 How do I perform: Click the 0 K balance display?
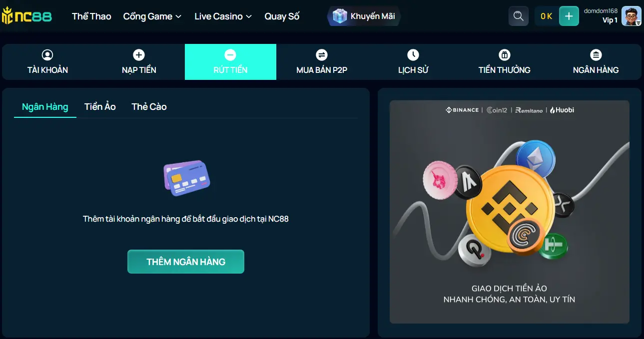pyautogui.click(x=547, y=16)
